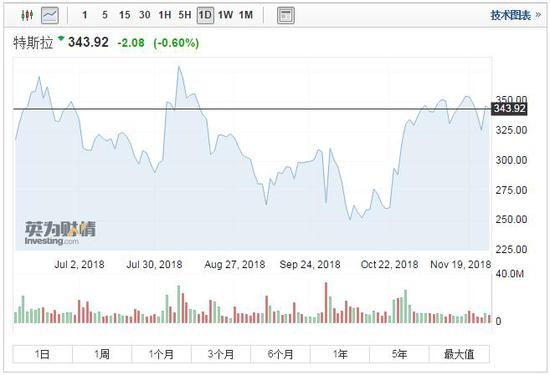Click the Oct 22, 2018 axis label
Image resolution: width=550 pixels, height=375 pixels.
(x=389, y=264)
